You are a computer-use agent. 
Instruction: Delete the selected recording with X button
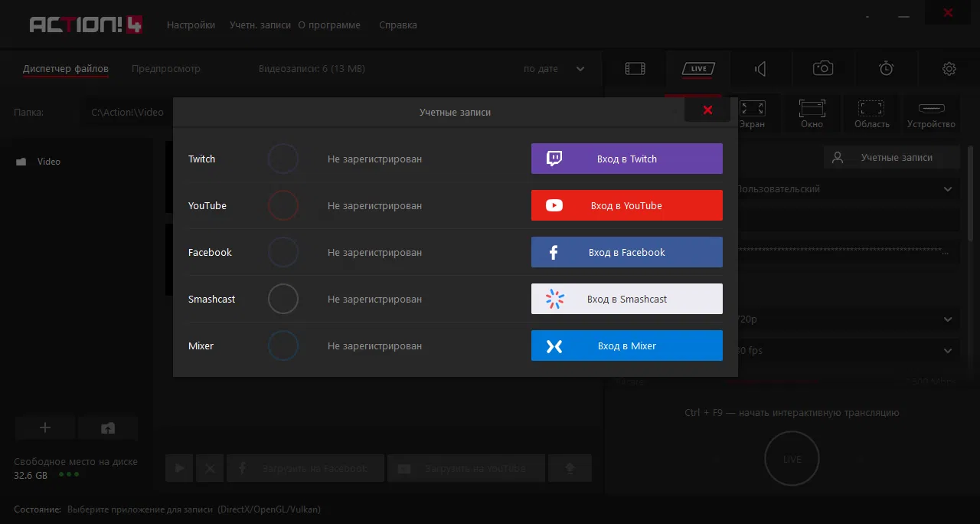tap(210, 468)
